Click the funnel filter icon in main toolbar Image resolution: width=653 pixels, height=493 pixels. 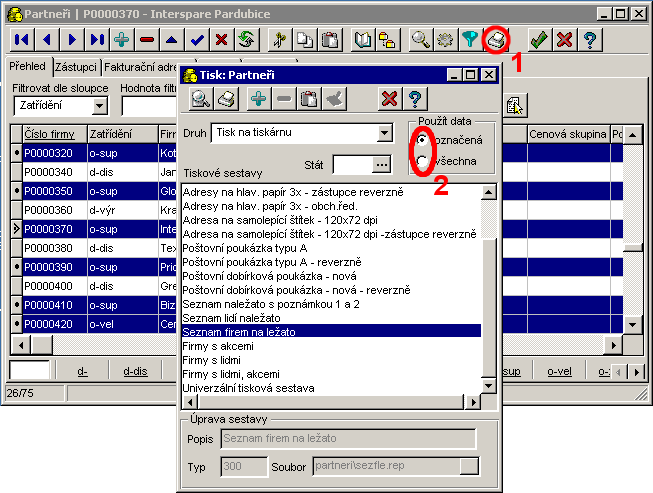pyautogui.click(x=468, y=40)
